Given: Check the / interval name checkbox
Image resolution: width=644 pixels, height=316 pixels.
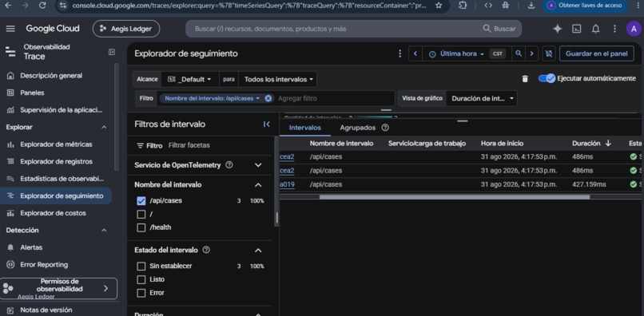Looking at the screenshot, I should coord(141,214).
